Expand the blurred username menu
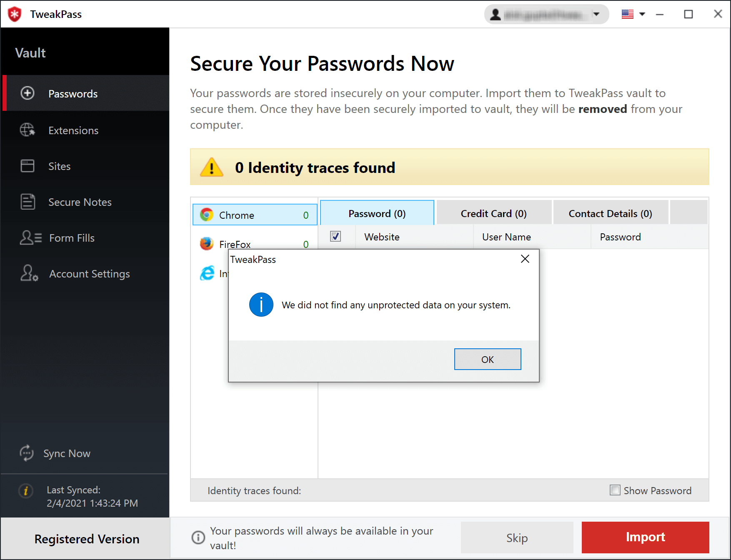731x560 pixels. (546, 14)
